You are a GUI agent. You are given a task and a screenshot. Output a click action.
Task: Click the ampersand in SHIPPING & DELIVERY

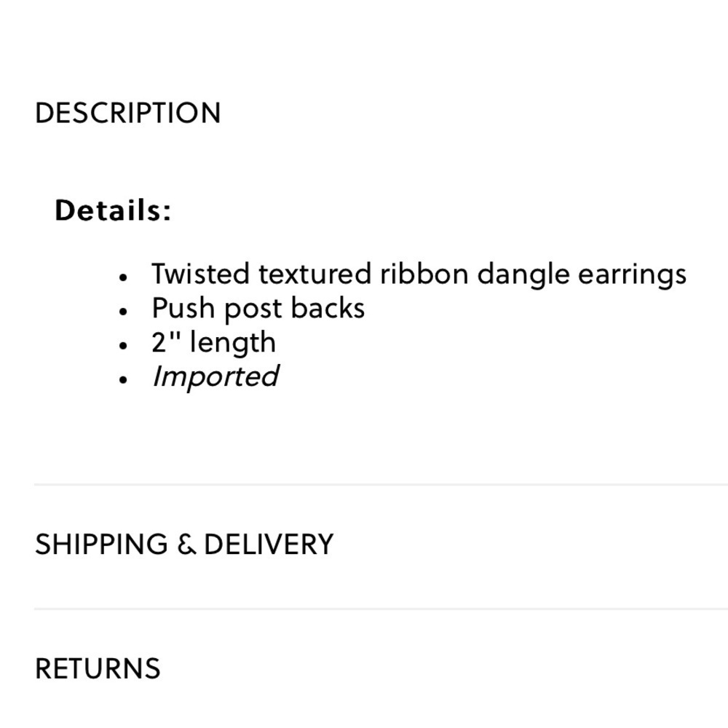point(186,545)
